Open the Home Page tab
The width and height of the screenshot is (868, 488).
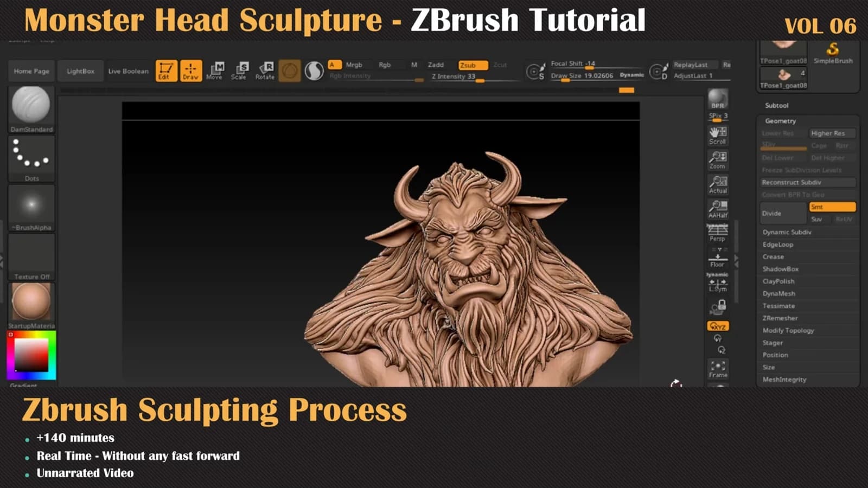(x=31, y=71)
